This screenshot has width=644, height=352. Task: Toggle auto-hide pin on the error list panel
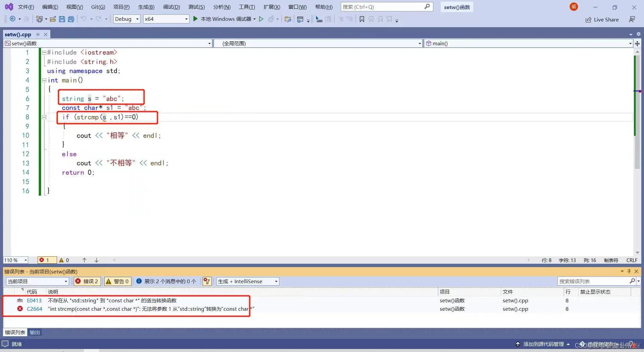click(629, 271)
